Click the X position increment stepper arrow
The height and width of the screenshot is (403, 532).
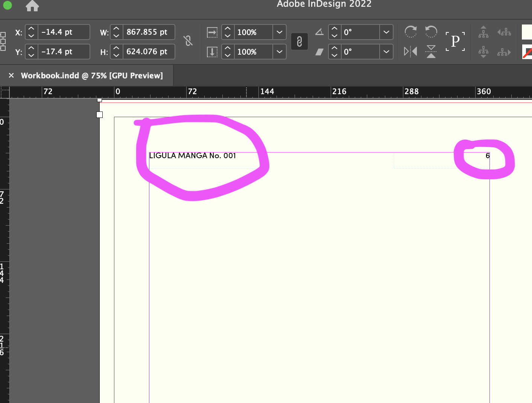tap(31, 29)
